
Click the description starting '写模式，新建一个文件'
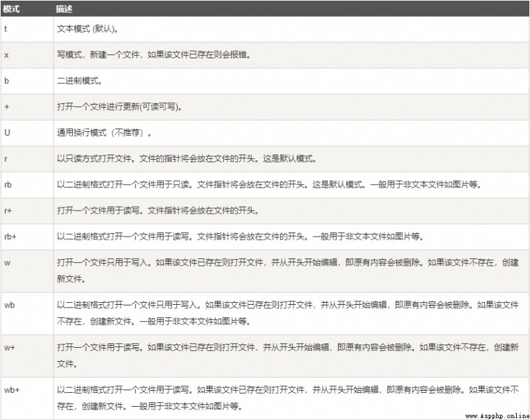(x=154, y=54)
